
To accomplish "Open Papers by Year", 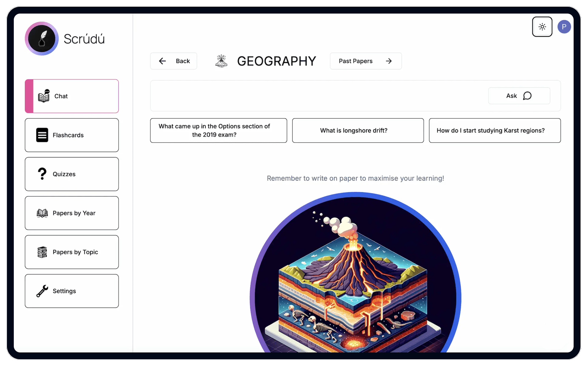I will click(x=72, y=213).
